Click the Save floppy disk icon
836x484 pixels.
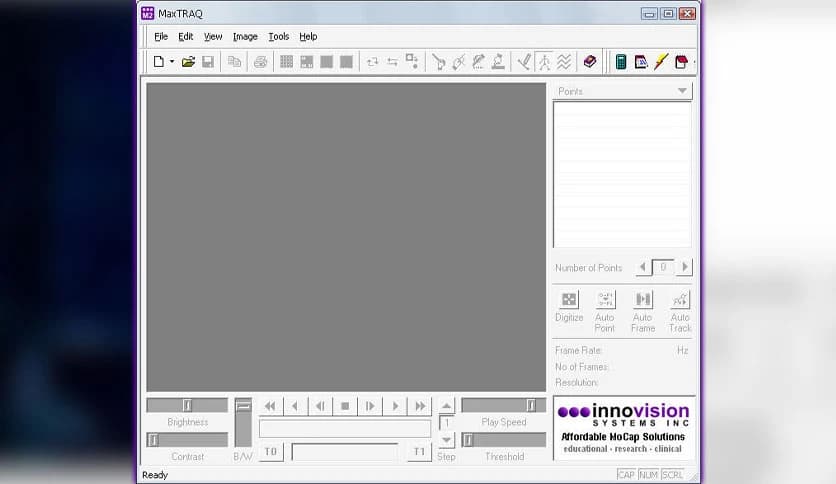tap(208, 62)
